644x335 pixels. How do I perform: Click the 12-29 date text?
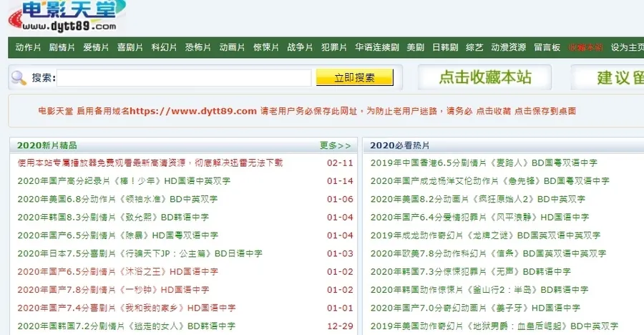click(340, 326)
